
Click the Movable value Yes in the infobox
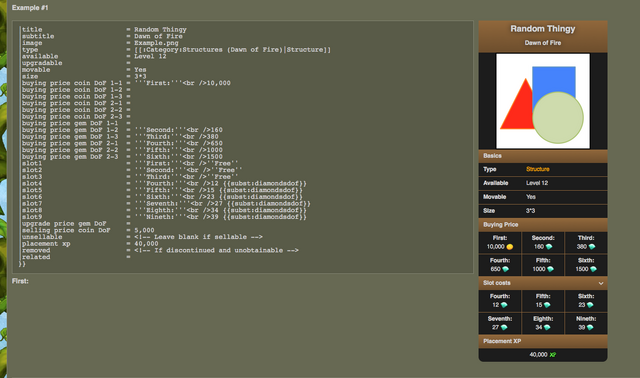tap(531, 197)
